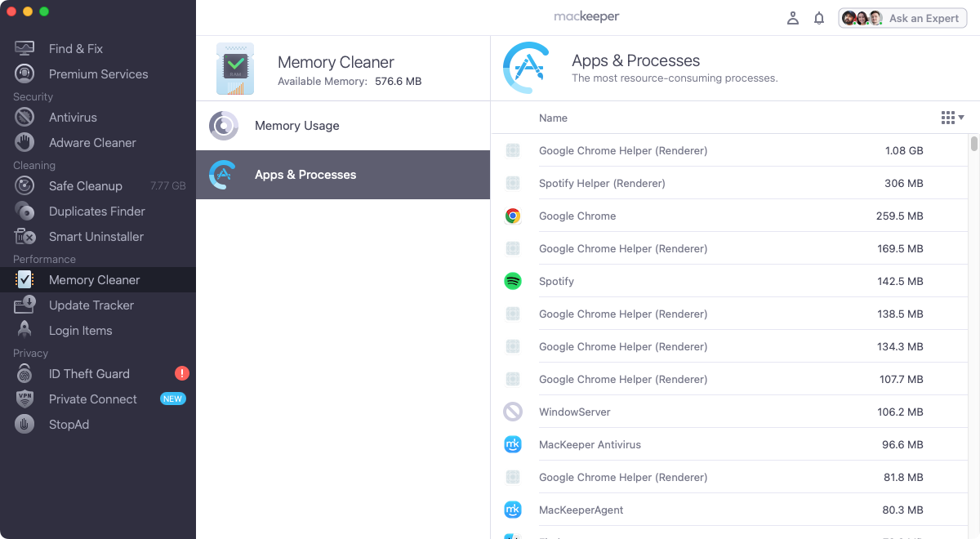This screenshot has width=980, height=539.
Task: Click the Memory Usage gauge icon
Action: [x=224, y=126]
